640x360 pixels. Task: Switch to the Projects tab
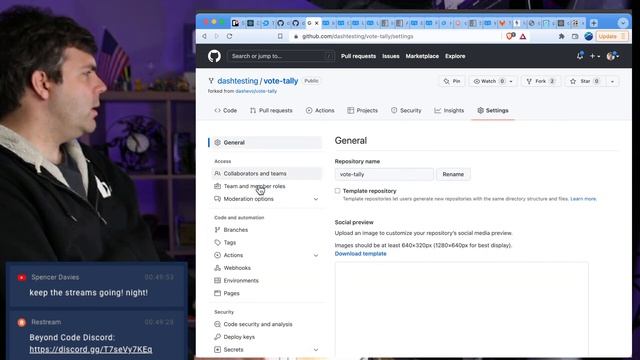pyautogui.click(x=362, y=110)
